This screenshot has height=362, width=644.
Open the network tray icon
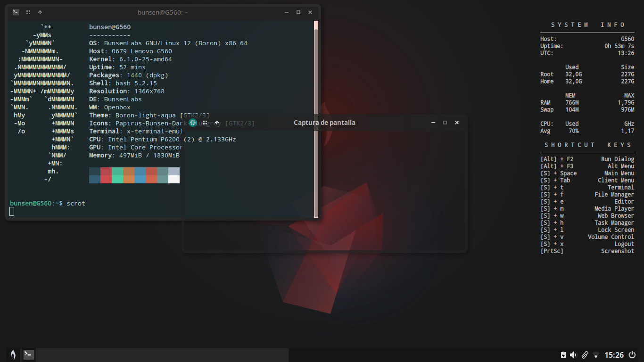tap(596, 355)
